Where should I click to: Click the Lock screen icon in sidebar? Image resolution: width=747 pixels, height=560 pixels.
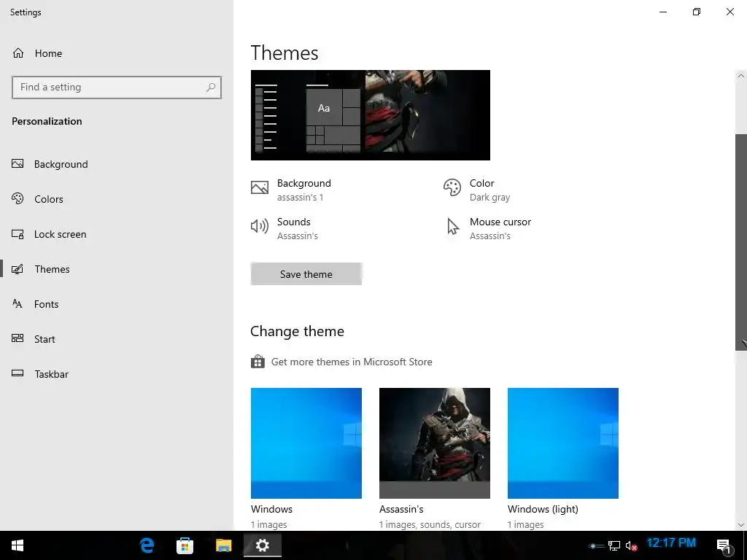pos(18,234)
